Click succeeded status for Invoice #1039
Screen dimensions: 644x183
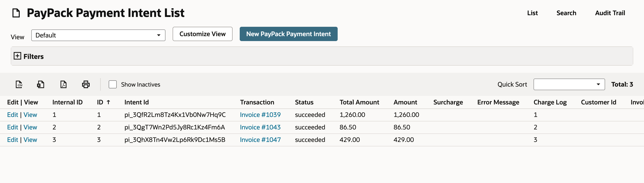[x=310, y=115]
